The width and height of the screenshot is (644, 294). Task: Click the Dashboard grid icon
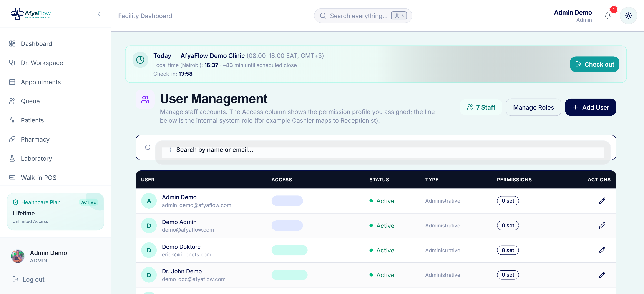click(12, 43)
